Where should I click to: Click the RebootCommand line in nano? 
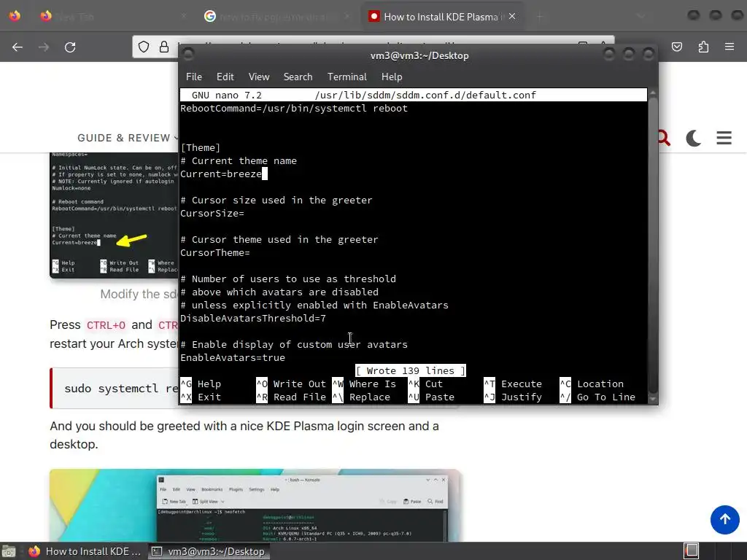(294, 108)
